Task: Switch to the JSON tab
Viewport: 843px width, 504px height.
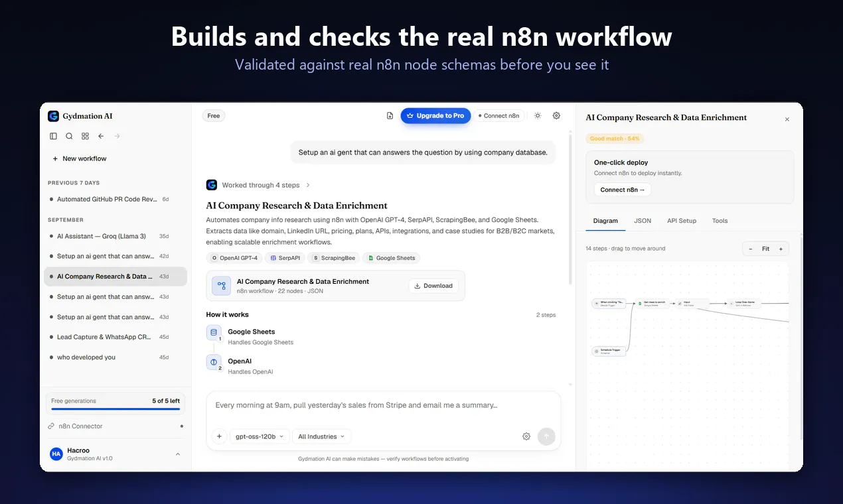Action: click(x=643, y=221)
